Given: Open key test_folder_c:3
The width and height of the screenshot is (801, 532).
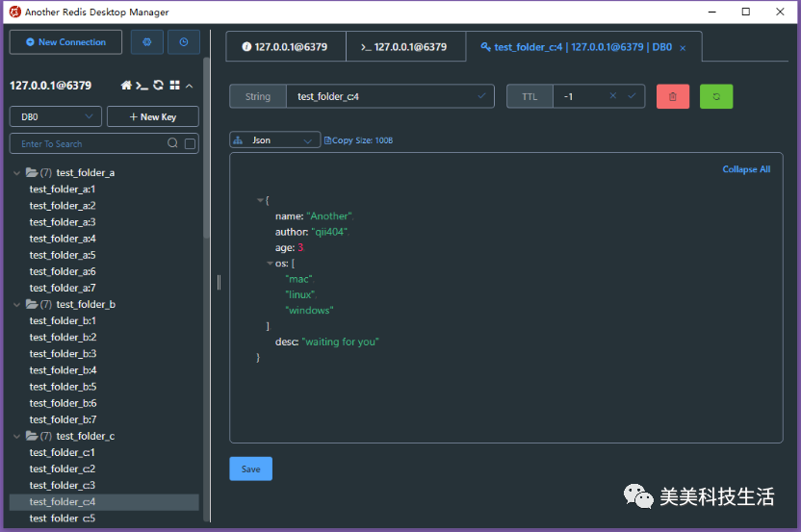Looking at the screenshot, I should (63, 486).
